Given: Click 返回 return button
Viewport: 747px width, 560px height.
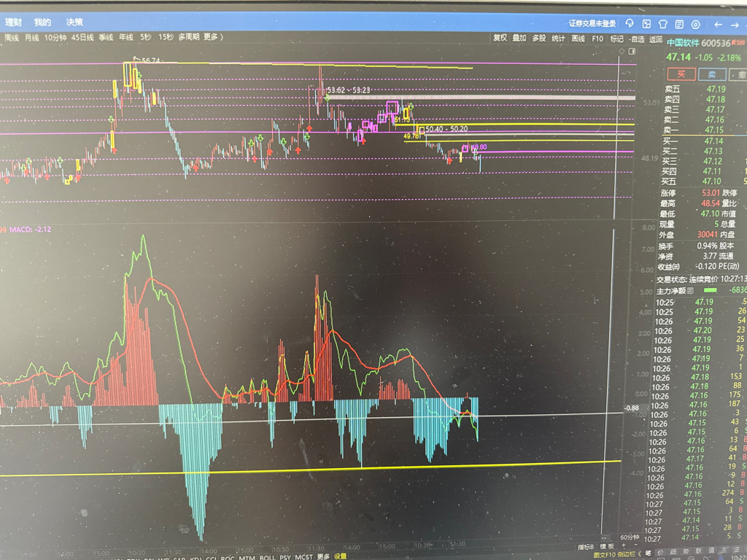Looking at the screenshot, I should [656, 39].
